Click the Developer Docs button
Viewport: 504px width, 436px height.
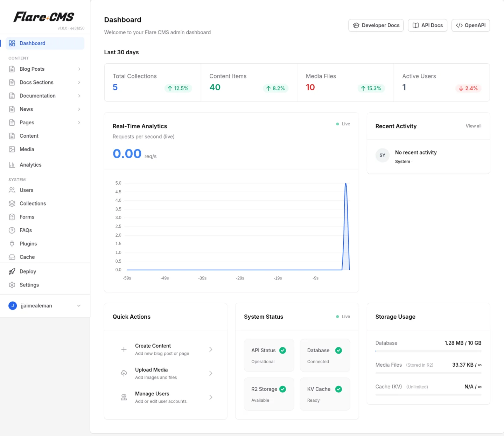(376, 25)
